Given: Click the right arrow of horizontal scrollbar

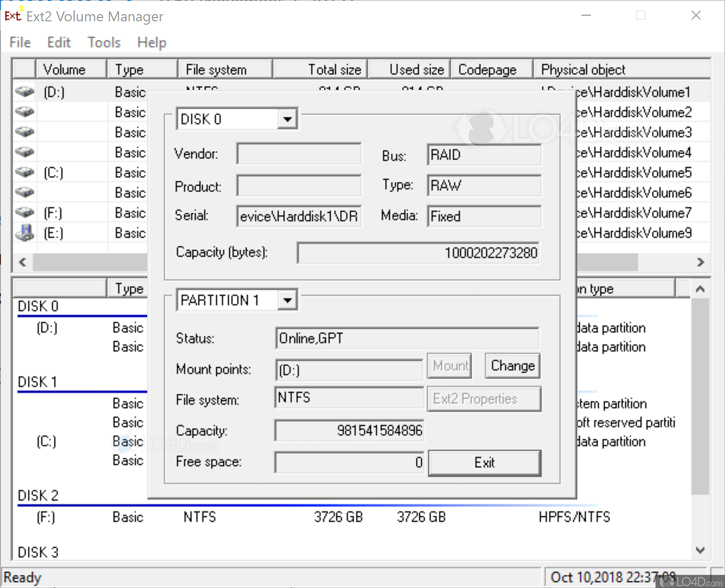Looking at the screenshot, I should tap(701, 262).
